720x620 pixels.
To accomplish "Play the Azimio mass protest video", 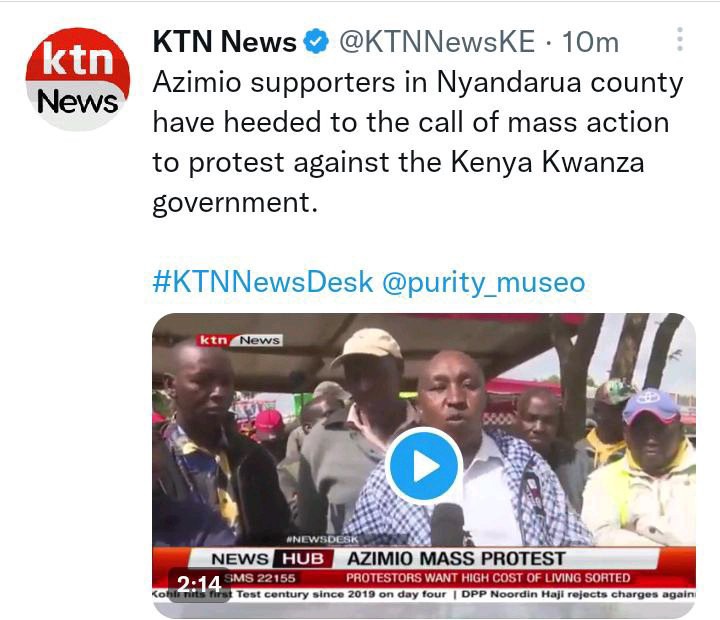I will (424, 466).
